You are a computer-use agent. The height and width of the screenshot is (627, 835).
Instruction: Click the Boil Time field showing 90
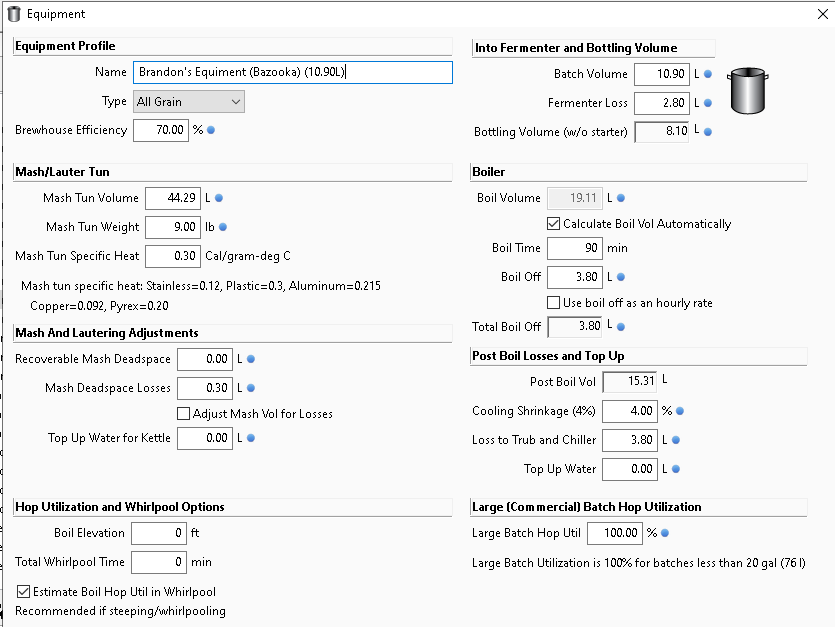click(575, 248)
